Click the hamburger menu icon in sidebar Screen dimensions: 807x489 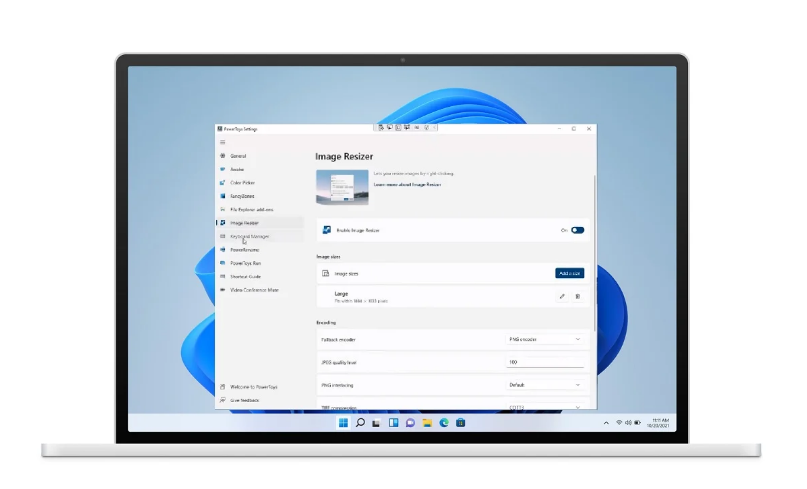tap(222, 142)
